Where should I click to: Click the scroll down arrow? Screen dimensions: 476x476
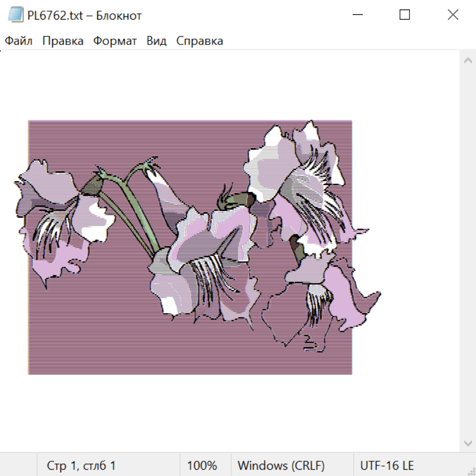click(468, 443)
